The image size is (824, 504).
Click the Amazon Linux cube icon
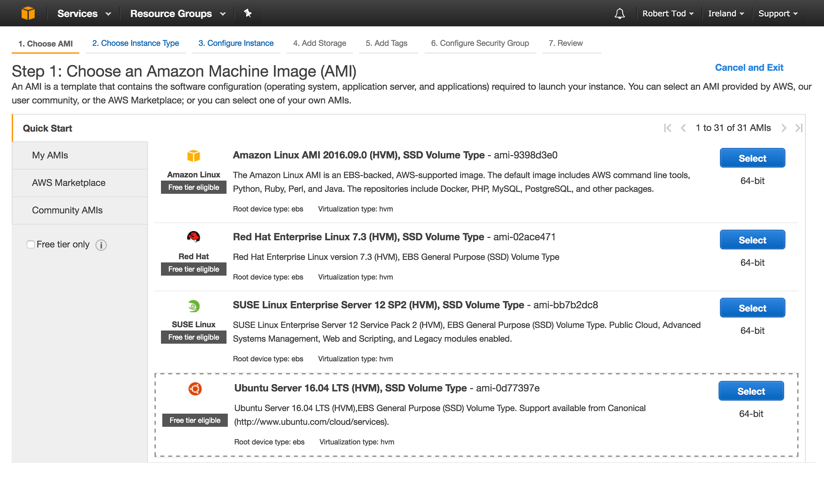coord(194,156)
